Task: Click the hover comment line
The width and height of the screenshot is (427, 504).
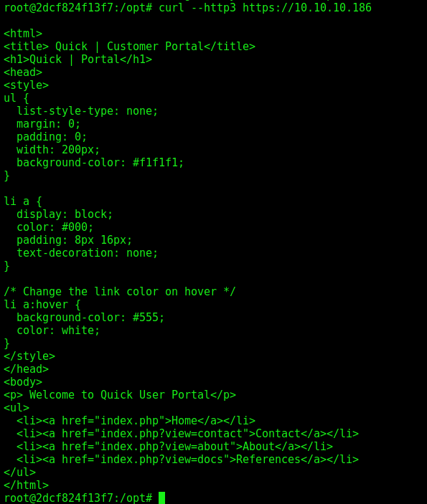Action: (x=120, y=292)
